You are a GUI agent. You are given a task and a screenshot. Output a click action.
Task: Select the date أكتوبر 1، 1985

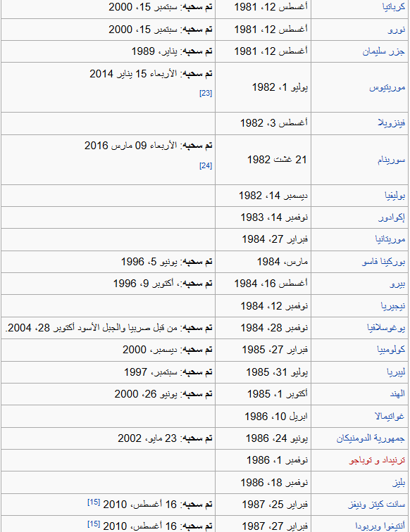(x=278, y=394)
